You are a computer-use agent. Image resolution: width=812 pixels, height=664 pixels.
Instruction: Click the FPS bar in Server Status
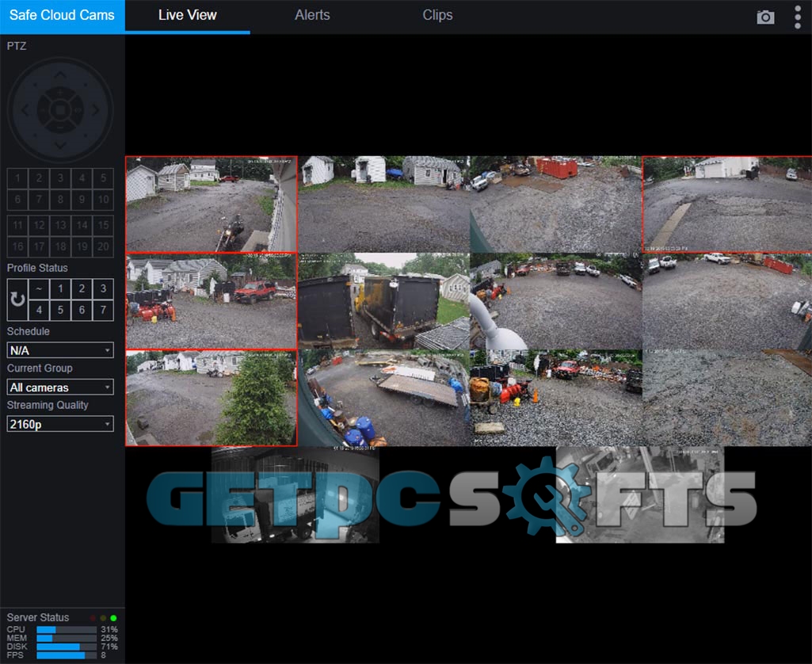pyautogui.click(x=67, y=655)
